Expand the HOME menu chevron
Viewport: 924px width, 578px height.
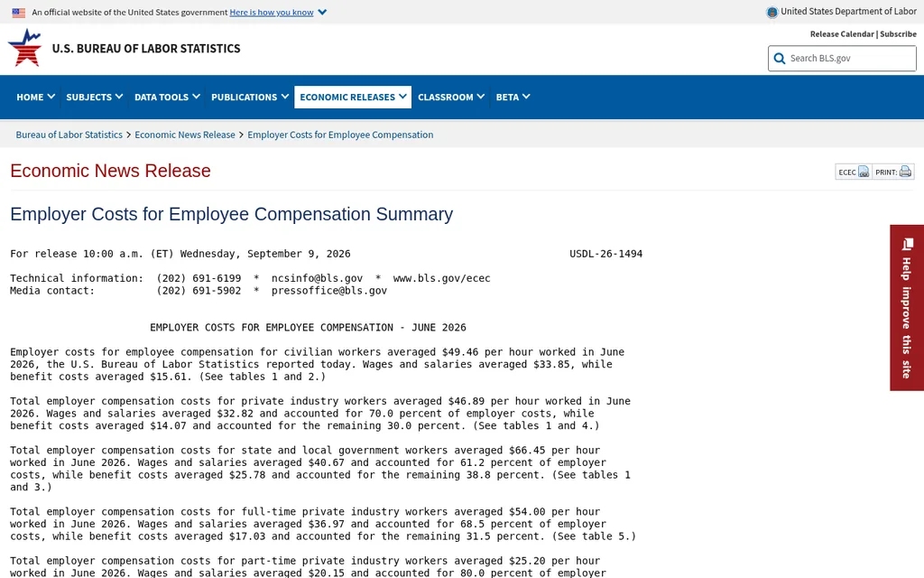pos(51,96)
